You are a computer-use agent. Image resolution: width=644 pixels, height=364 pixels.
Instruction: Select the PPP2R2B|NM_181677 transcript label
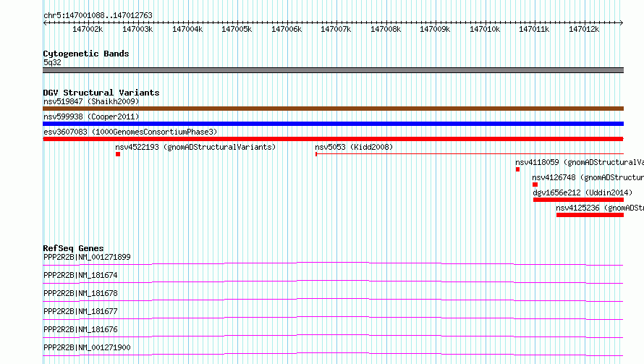point(80,311)
